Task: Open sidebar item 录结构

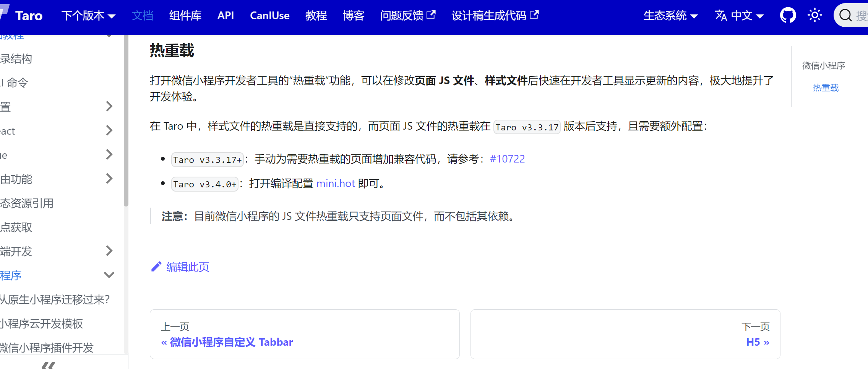Action: click(16, 59)
